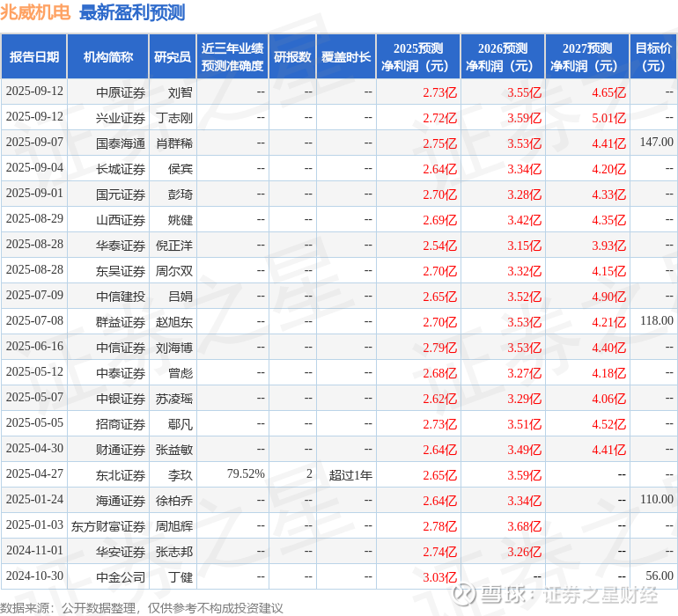The image size is (678, 616).
Task: Click target price 56.00
Action: pos(660,576)
